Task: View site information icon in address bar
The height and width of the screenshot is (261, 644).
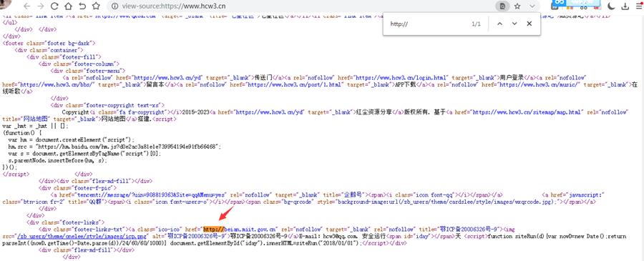Action: click(115, 6)
